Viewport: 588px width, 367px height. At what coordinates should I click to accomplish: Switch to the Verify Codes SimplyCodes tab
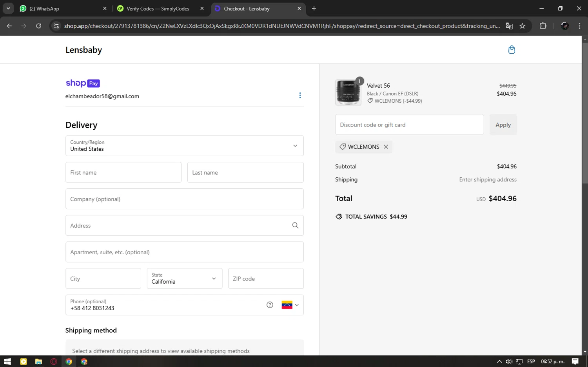[158, 9]
